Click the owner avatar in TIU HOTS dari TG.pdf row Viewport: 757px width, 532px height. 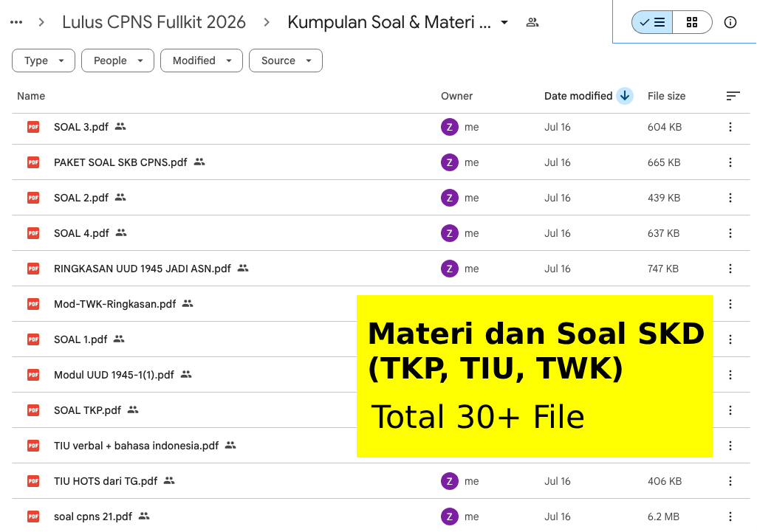click(x=450, y=481)
